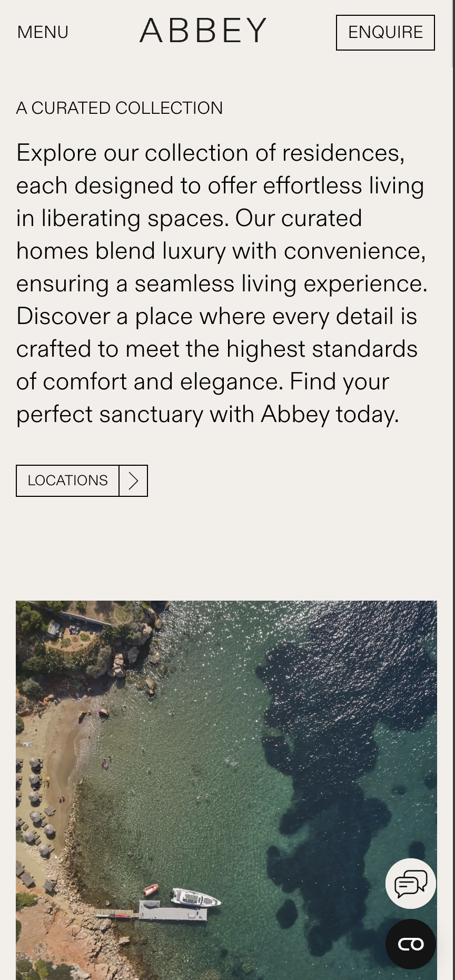This screenshot has height=980, width=455.
Task: Click the red dinghy near the dock
Action: [151, 889]
